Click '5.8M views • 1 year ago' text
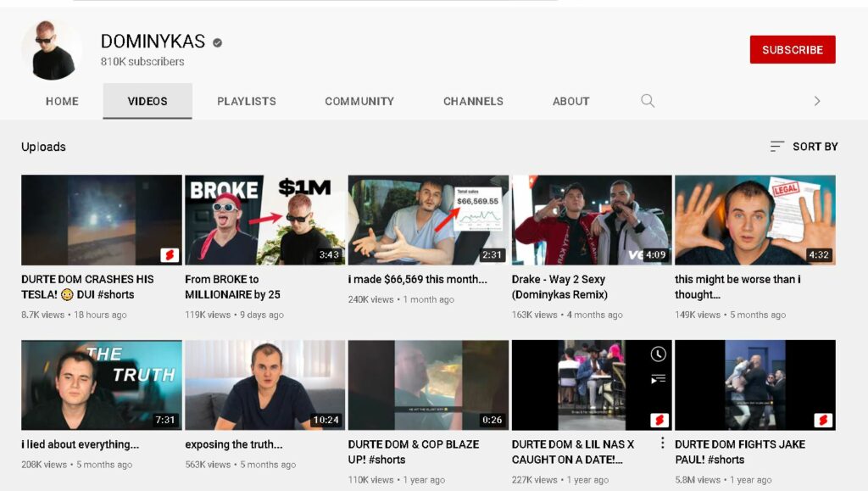The width and height of the screenshot is (868, 491). pyautogui.click(x=723, y=479)
